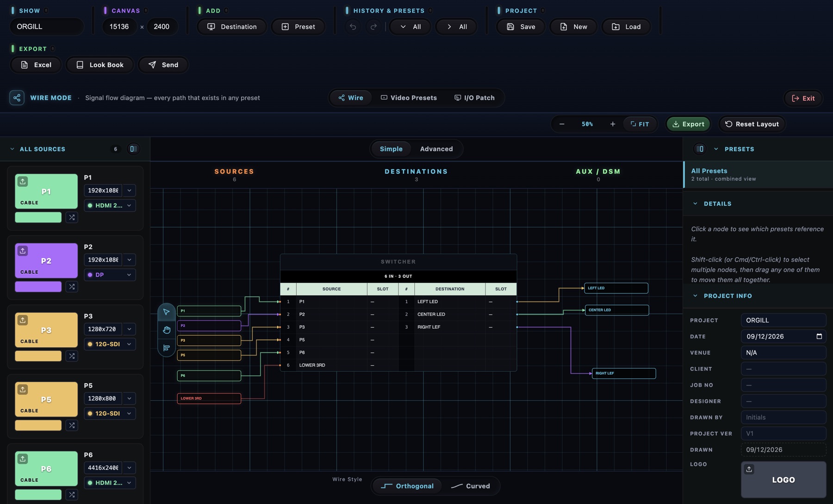833x504 pixels.
Task: Click the Show name field ORGILL
Action: tap(47, 27)
